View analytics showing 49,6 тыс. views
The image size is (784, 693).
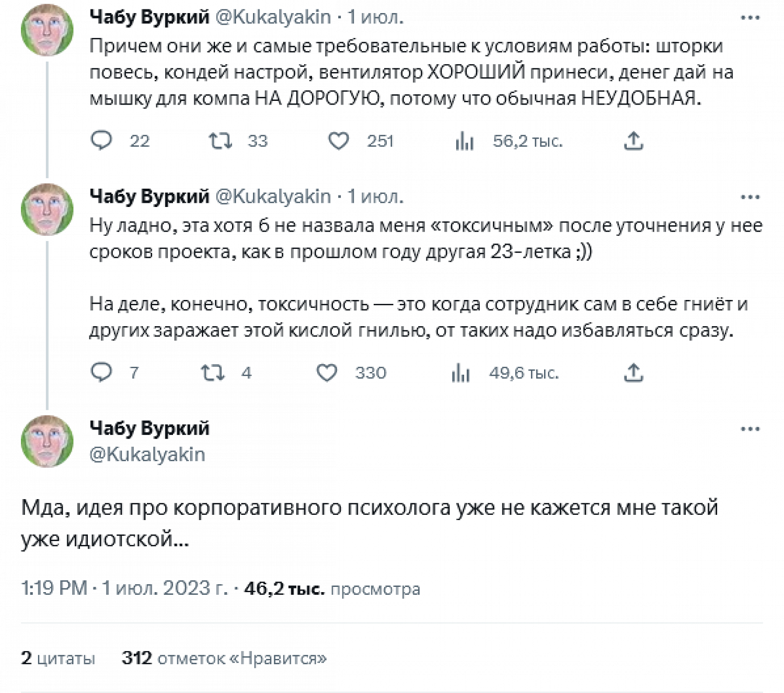tap(460, 373)
